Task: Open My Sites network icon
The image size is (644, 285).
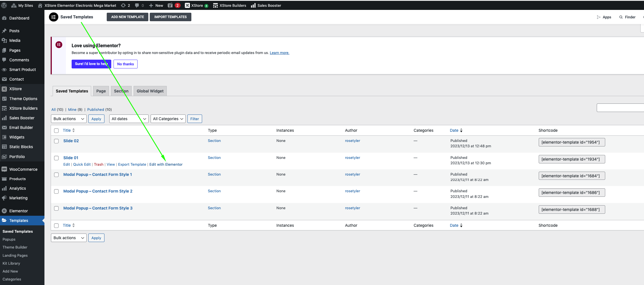Action: tap(14, 5)
